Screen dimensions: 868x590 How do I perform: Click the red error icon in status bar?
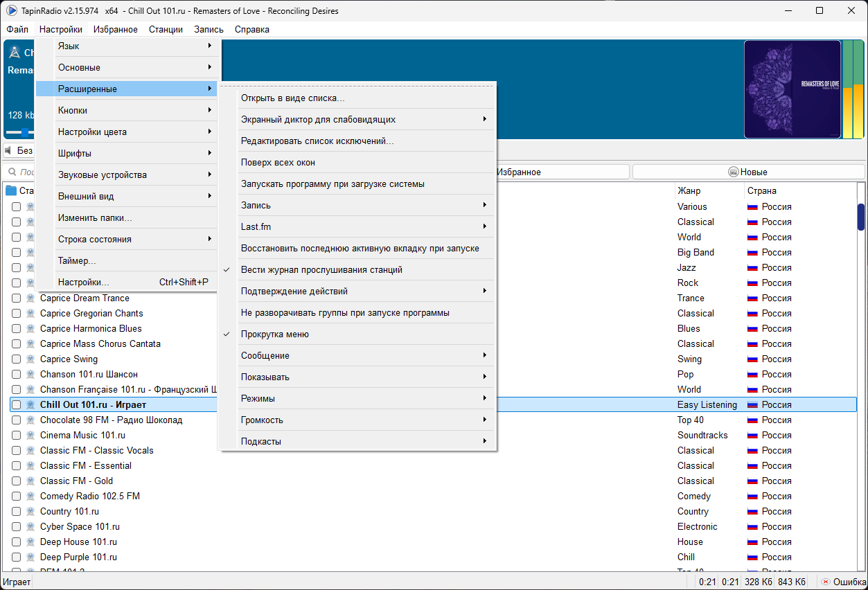point(825,582)
